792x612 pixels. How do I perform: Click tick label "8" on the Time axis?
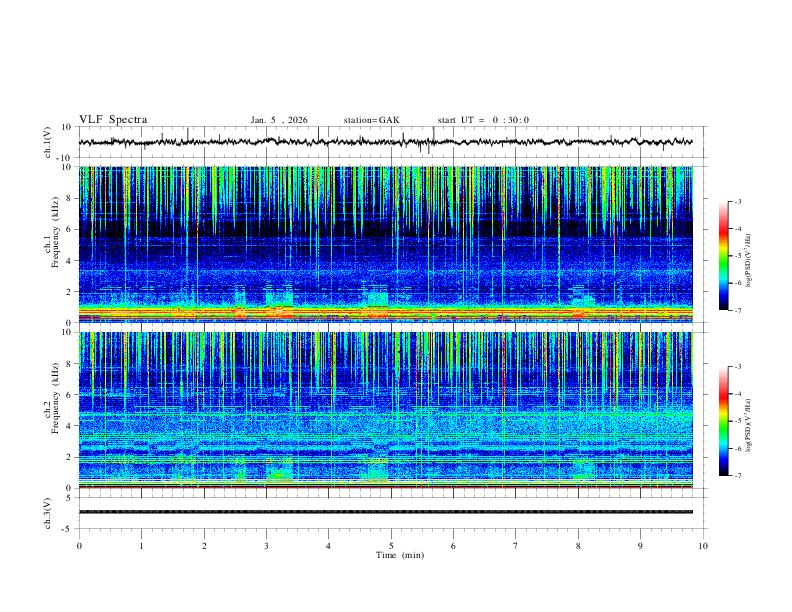[578, 546]
